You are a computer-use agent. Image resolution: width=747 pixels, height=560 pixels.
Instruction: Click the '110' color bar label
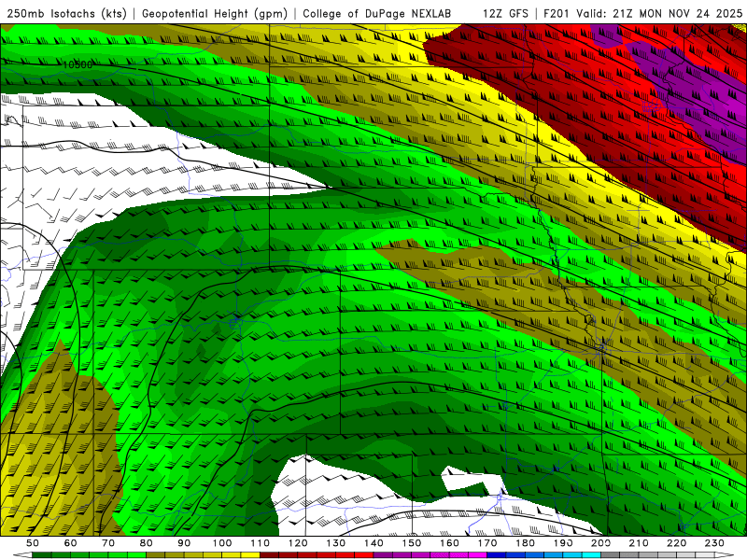[x=261, y=543]
